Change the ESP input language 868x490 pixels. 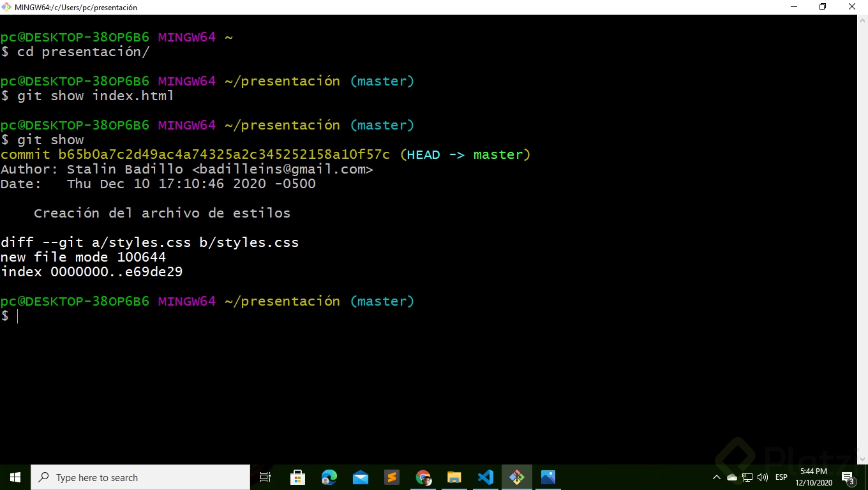[781, 477]
